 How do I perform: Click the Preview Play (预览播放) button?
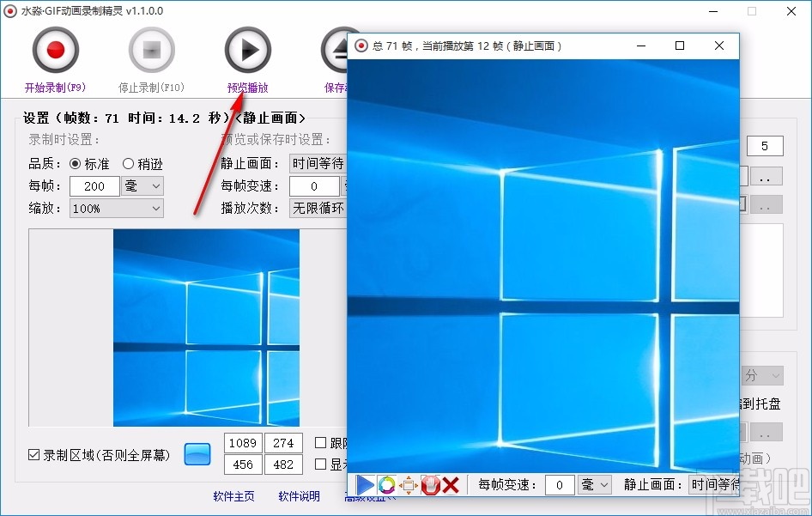[x=247, y=50]
